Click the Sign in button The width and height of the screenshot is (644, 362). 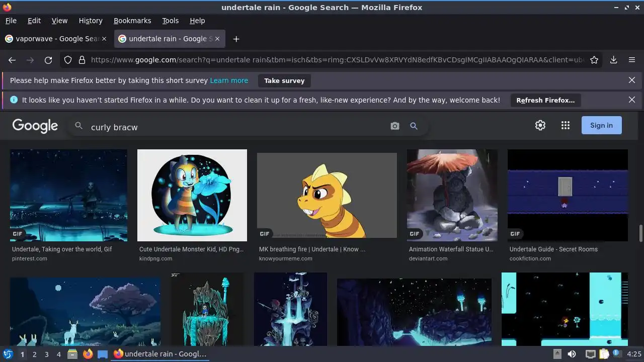click(602, 125)
